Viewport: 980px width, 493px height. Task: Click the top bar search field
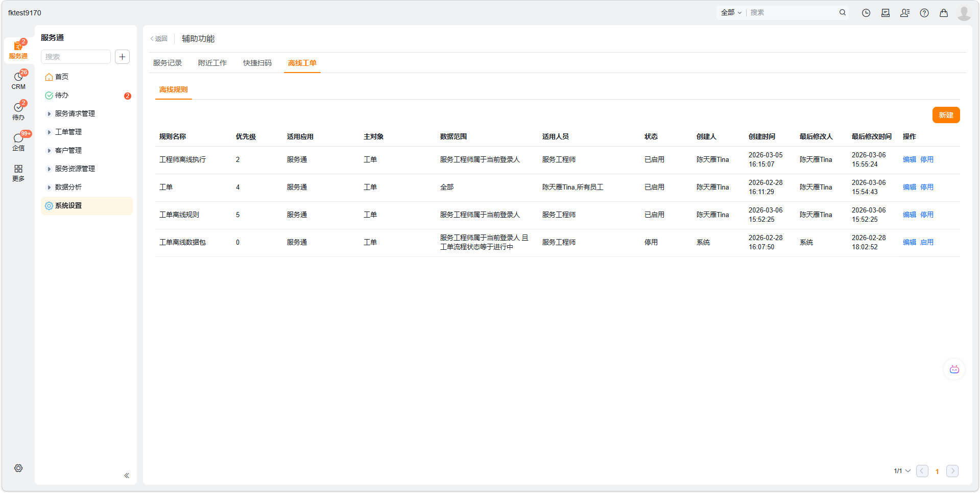pos(792,13)
